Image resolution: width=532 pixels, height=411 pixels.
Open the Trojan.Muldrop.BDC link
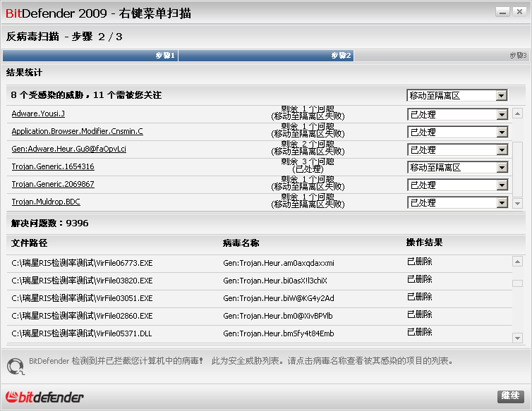(x=46, y=202)
